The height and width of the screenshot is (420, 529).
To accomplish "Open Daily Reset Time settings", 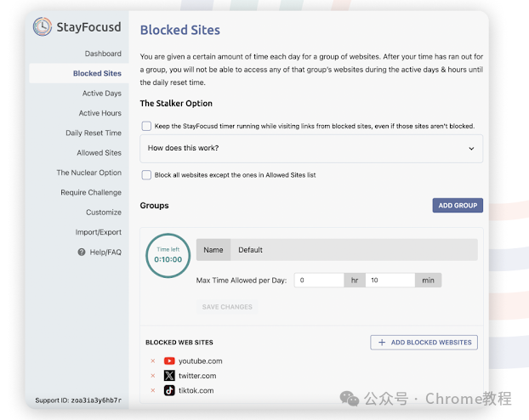I will click(x=94, y=133).
